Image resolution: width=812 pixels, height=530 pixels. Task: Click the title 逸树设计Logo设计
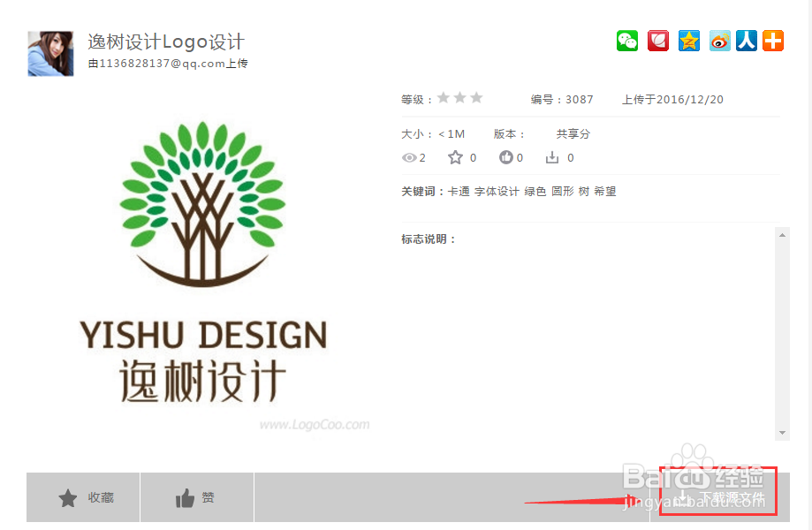click(166, 42)
